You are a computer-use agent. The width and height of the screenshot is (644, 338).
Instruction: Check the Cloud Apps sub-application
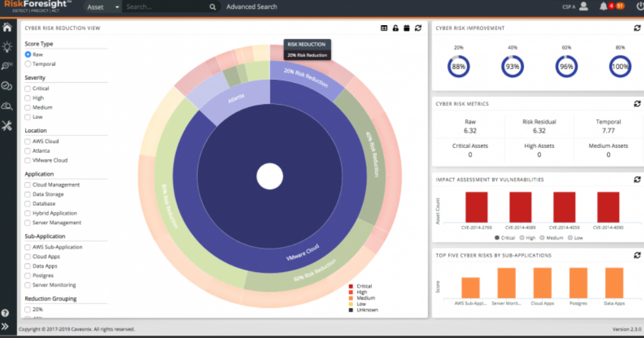coord(28,256)
